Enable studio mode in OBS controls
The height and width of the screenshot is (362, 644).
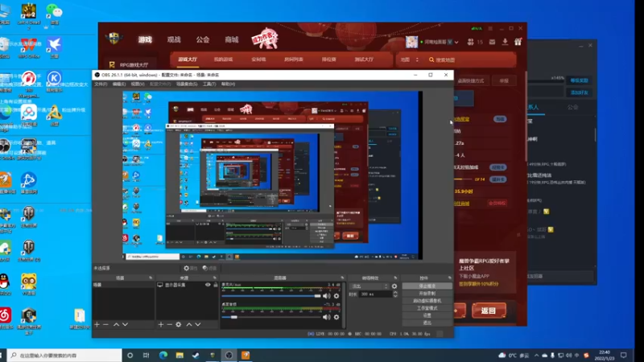(x=427, y=308)
